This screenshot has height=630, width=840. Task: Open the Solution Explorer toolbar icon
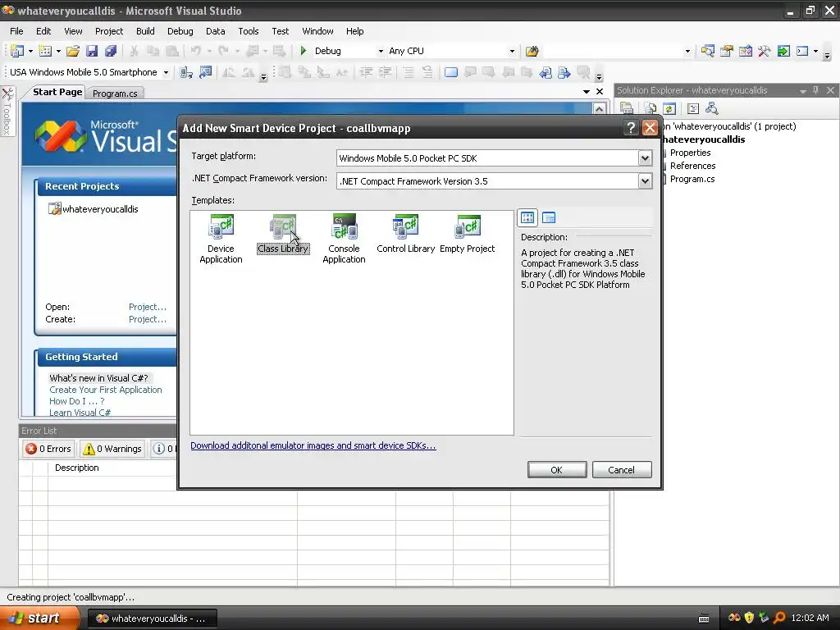(708, 51)
